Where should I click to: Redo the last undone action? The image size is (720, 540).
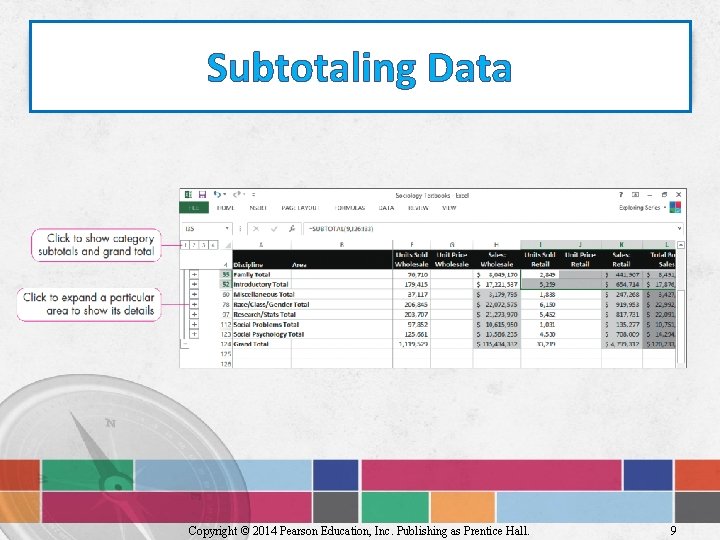click(236, 195)
